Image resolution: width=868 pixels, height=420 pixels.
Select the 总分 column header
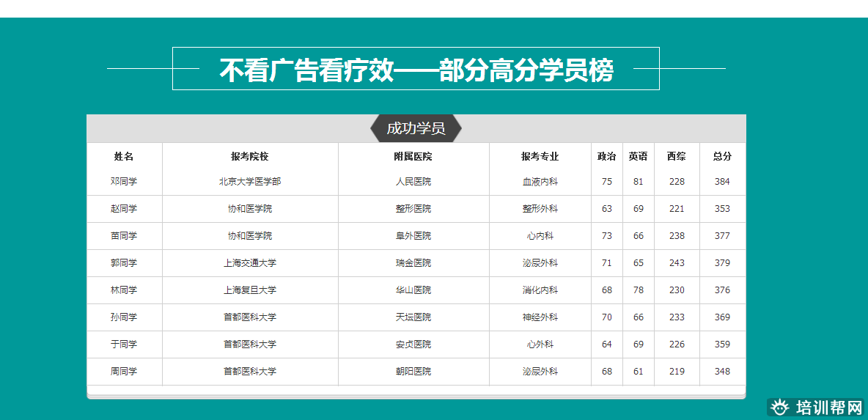pyautogui.click(x=722, y=156)
